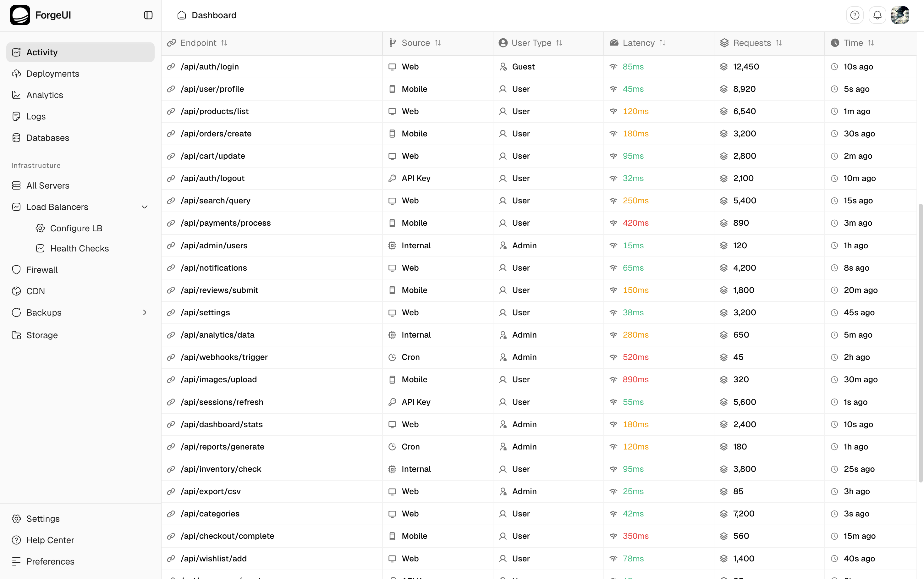Open the Health Checks page

tap(80, 248)
